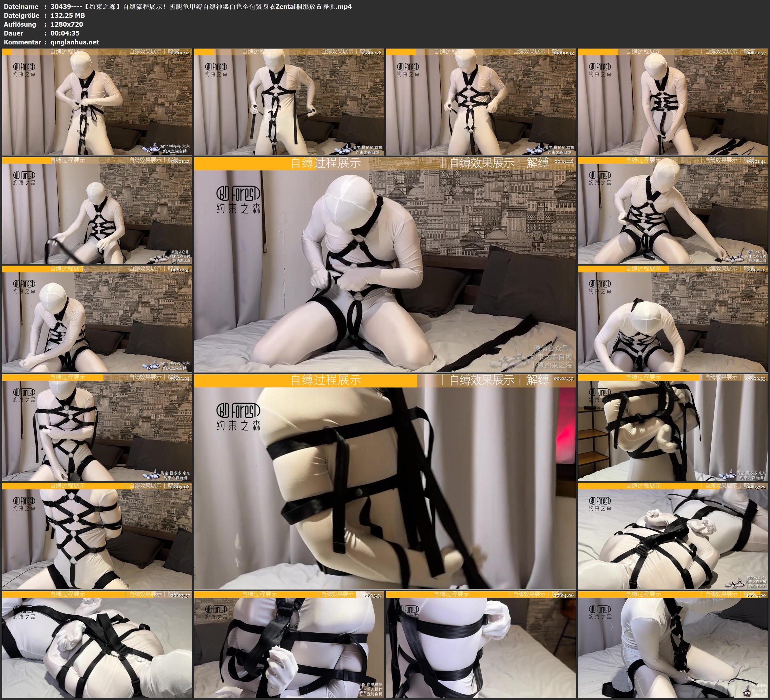Select 自缚效果展示 tab in 00:01:26 frame
Image resolution: width=770 pixels, height=700 pixels.
(482, 163)
